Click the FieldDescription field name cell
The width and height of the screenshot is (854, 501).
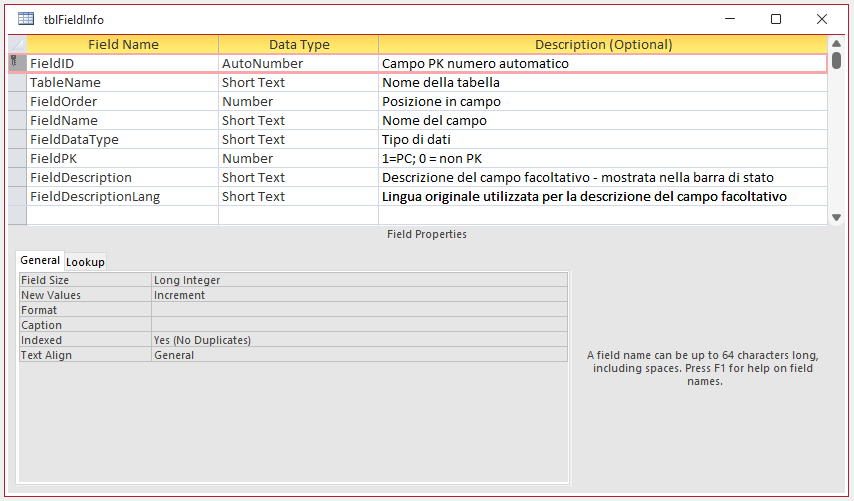point(123,178)
